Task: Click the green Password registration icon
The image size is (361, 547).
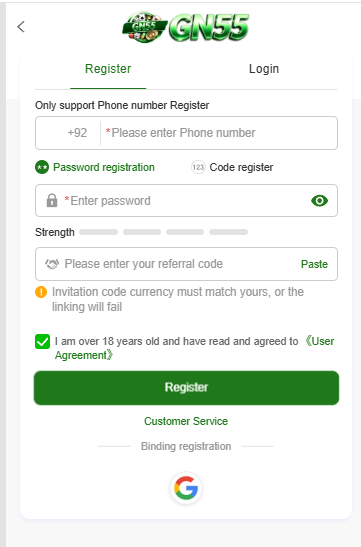Action: (42, 167)
